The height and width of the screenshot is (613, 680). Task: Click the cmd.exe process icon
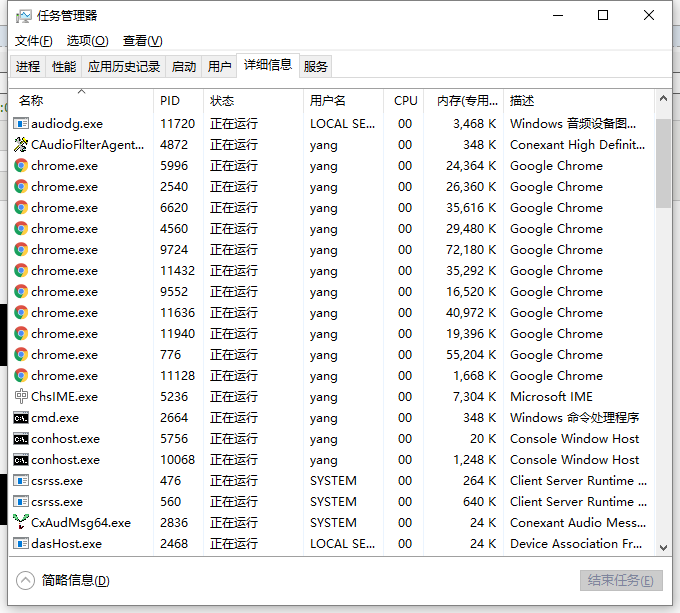(x=21, y=418)
